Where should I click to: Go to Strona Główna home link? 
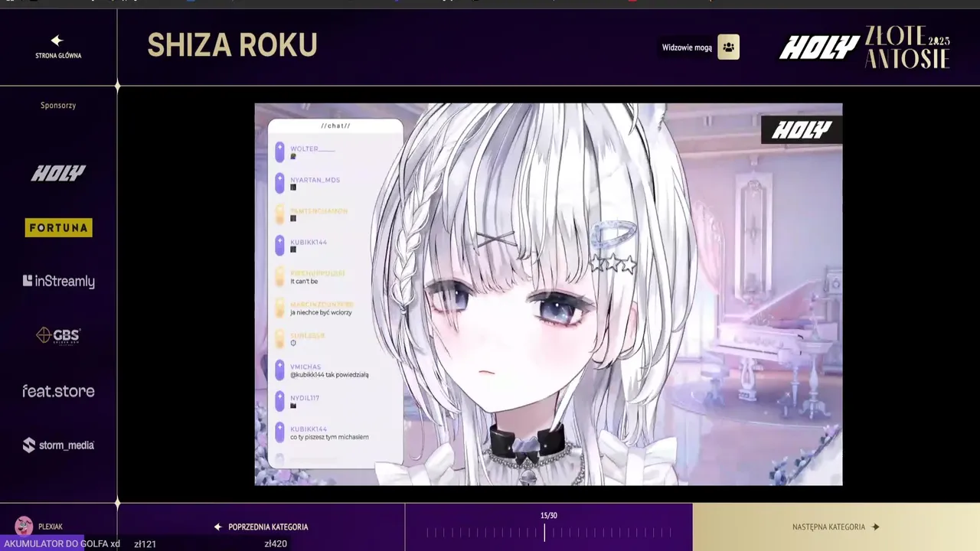point(58,47)
